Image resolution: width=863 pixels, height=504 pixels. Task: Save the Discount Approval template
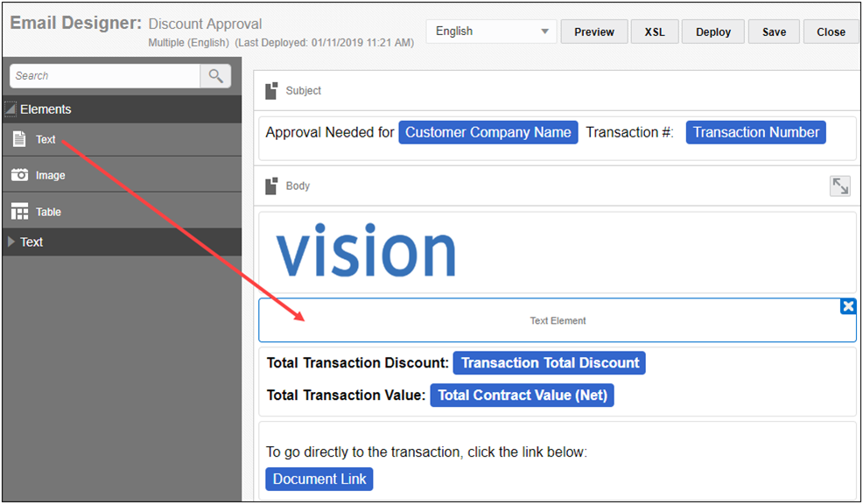[773, 31]
